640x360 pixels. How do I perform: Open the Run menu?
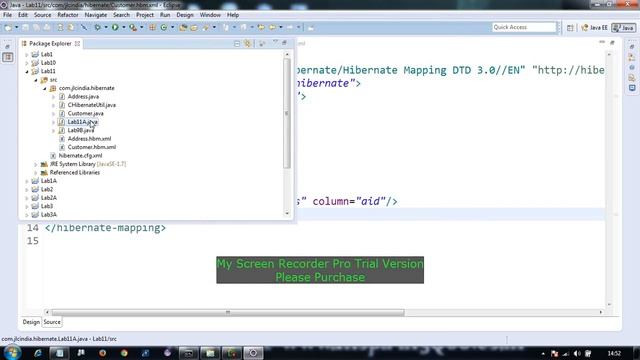pos(165,15)
